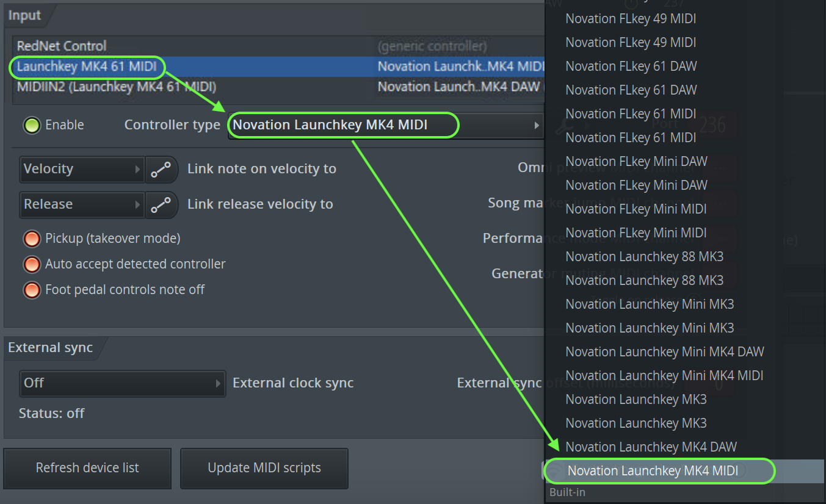The image size is (826, 504).
Task: Click the release curve icon beside Release dropdown
Action: point(162,205)
